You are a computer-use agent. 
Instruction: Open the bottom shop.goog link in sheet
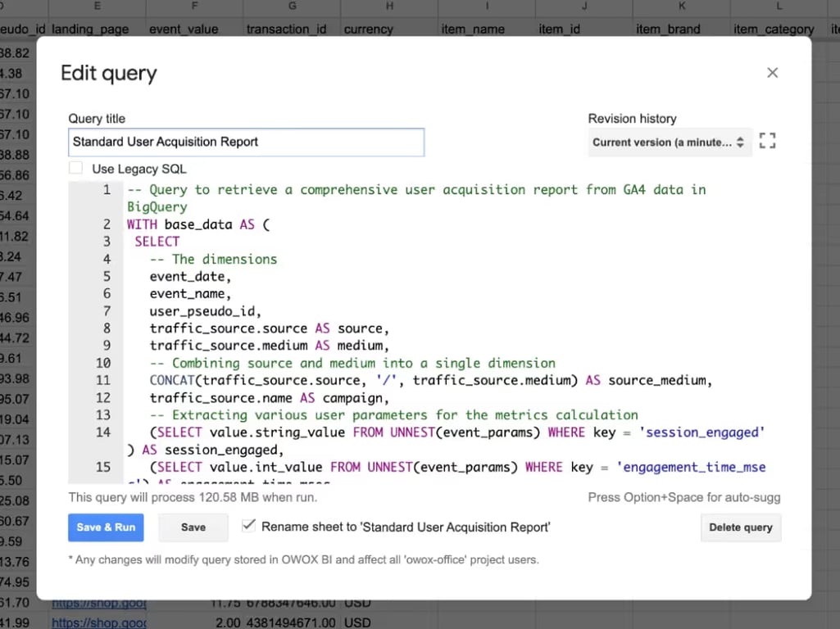[98, 622]
